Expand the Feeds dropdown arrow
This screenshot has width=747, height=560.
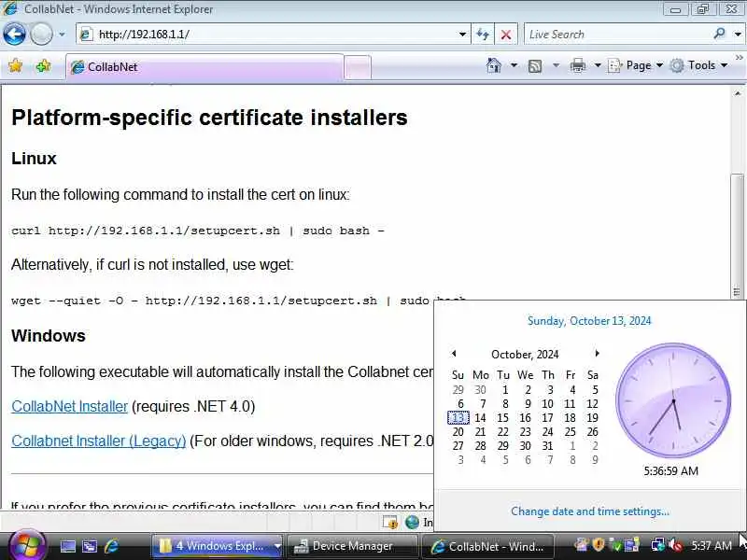556,65
